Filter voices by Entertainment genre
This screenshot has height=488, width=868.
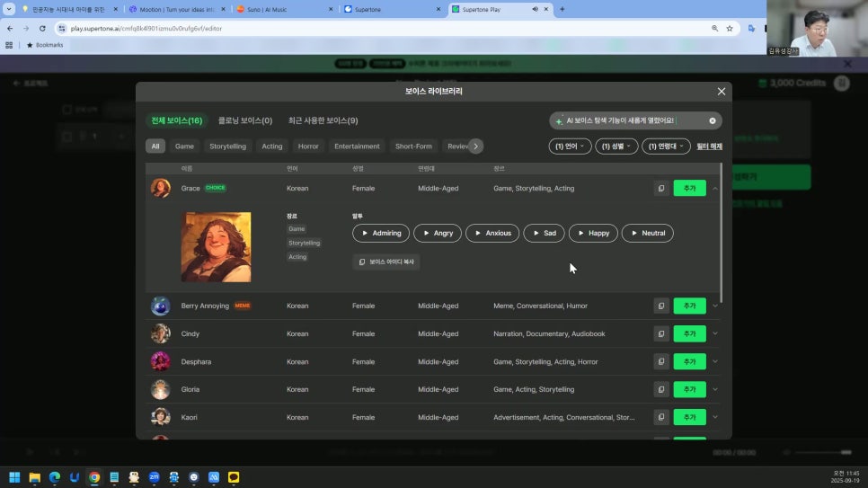coord(357,146)
